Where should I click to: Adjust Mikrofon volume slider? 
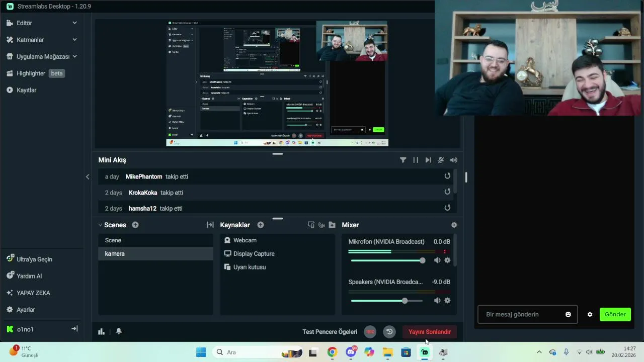(x=388, y=260)
